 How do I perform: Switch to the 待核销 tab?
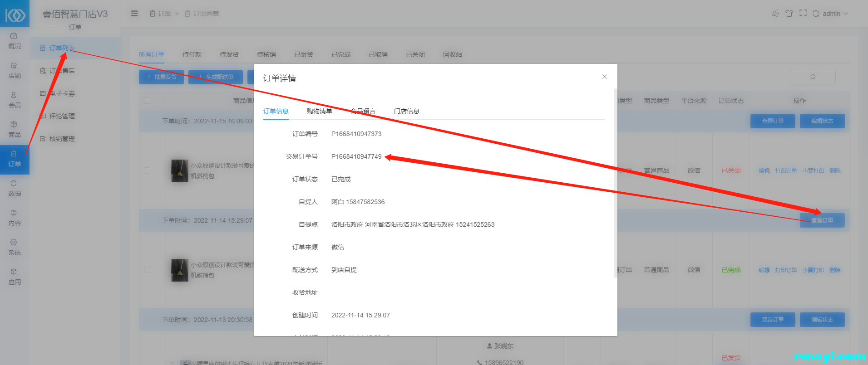pyautogui.click(x=266, y=54)
